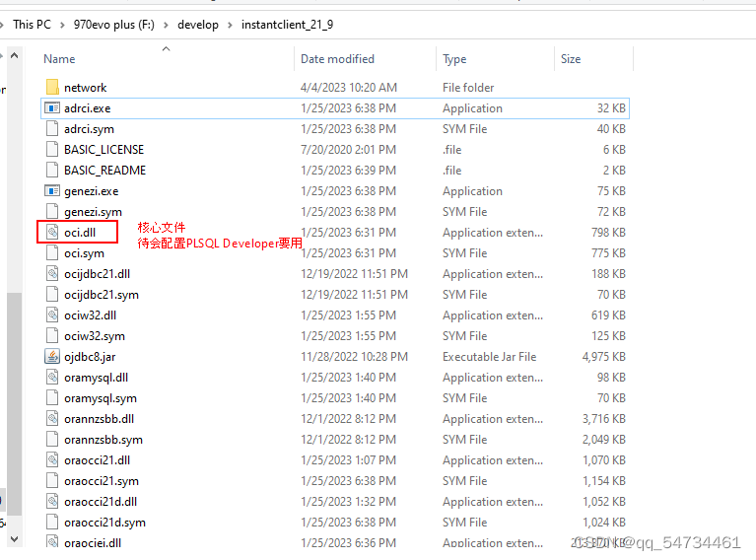Select the ociw32.dll file icon
Image resolution: width=756 pixels, height=560 pixels.
(x=52, y=315)
